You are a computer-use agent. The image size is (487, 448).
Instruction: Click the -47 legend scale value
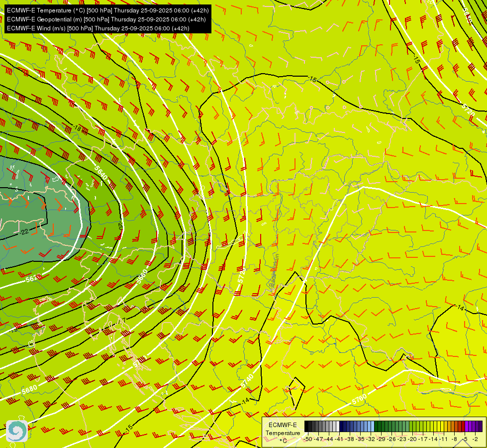click(319, 439)
